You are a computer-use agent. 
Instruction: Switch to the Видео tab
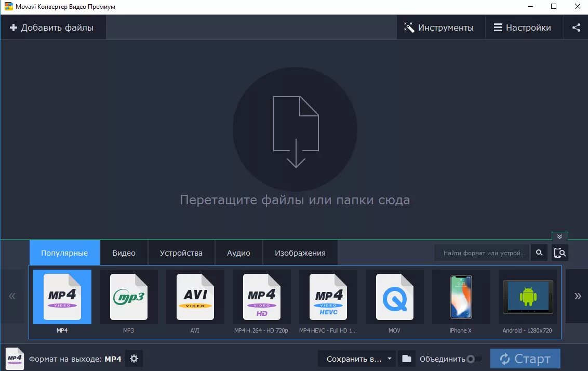(x=124, y=253)
